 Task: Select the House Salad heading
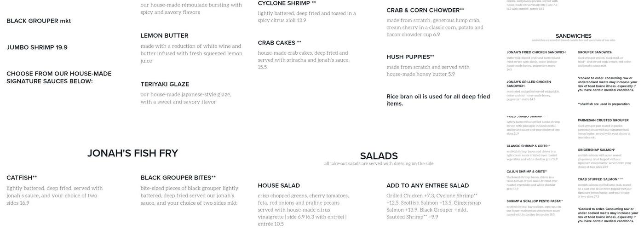[x=279, y=186]
